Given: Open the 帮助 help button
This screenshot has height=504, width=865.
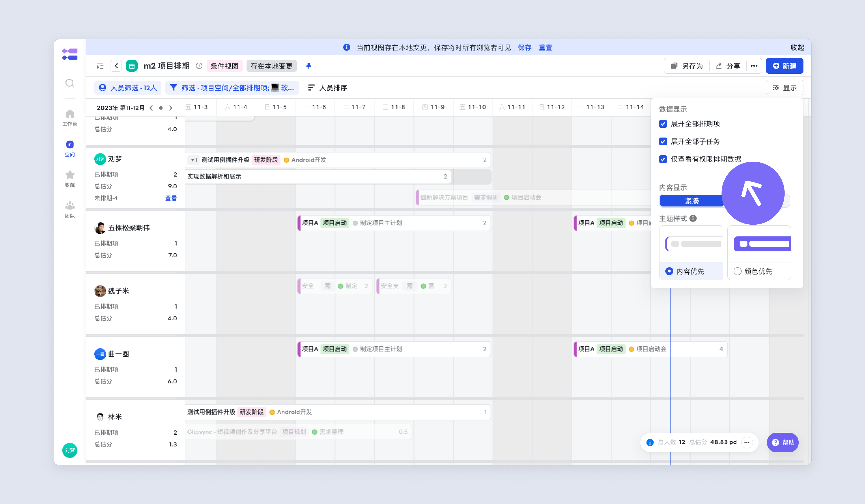Looking at the screenshot, I should tap(783, 442).
